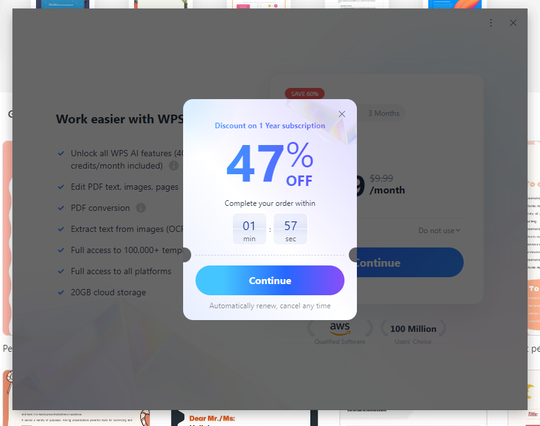Select the 3 Months subscription tab

tap(383, 113)
